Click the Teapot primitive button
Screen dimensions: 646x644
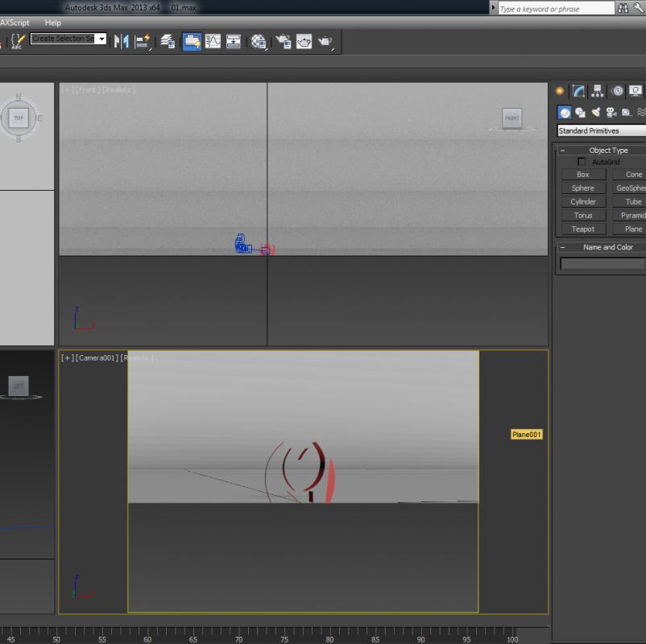(582, 229)
